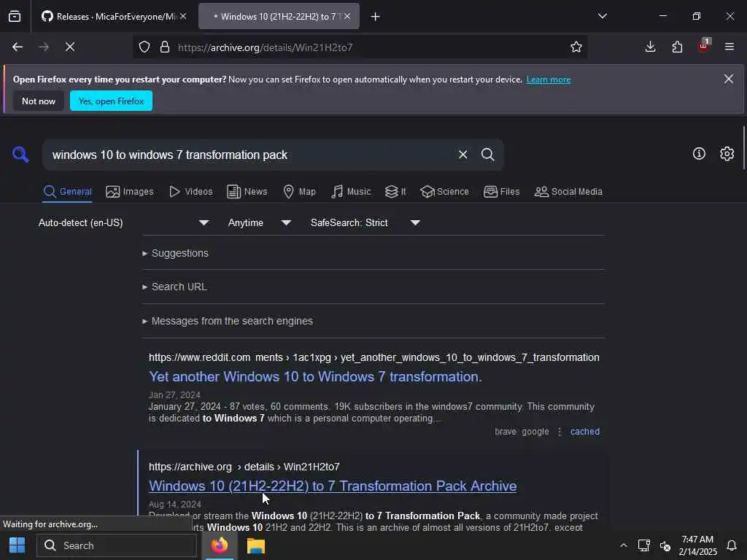Viewport: 747px width, 560px height.
Task: Open Yet another Windows 10 transformation result
Action: [x=315, y=377]
